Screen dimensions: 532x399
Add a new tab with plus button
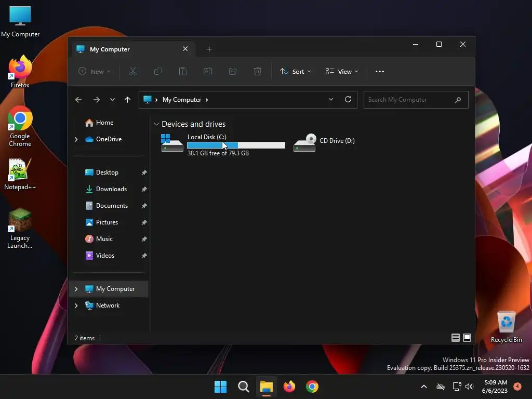(209, 49)
